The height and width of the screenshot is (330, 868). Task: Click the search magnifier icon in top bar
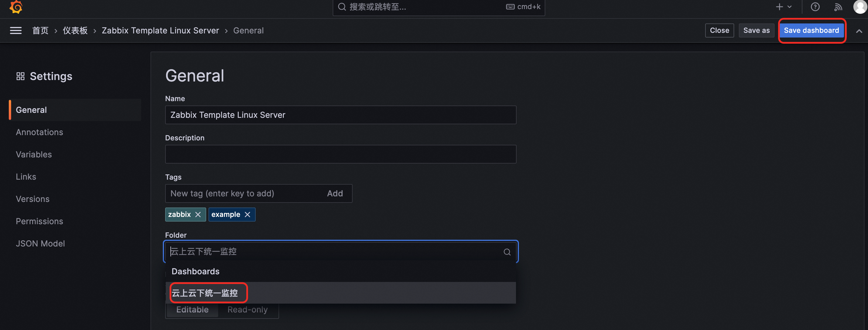point(342,7)
